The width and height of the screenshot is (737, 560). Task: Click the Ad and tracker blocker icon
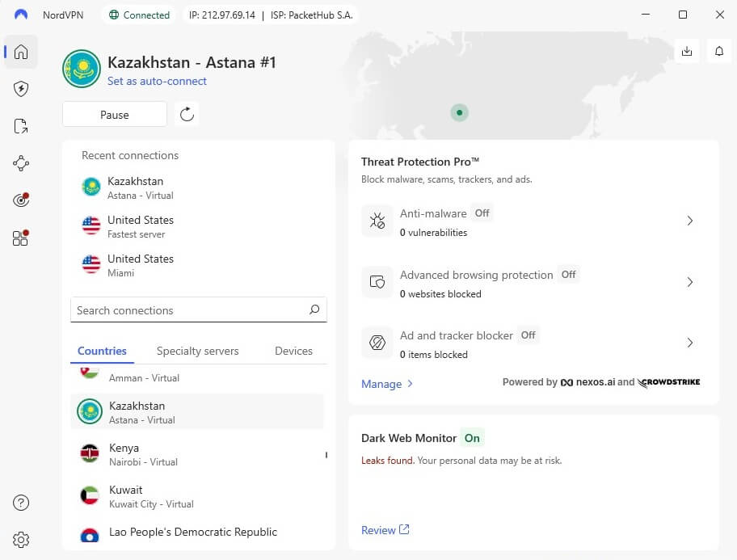pos(377,343)
